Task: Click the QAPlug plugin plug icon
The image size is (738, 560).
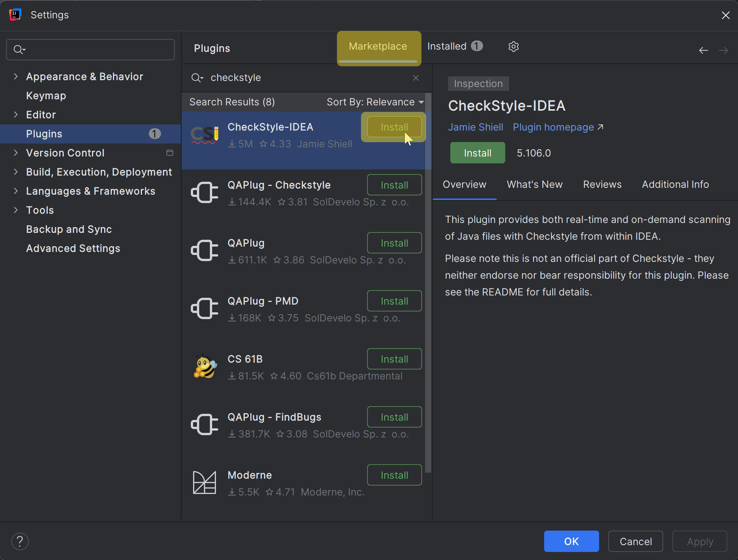Action: tap(205, 250)
